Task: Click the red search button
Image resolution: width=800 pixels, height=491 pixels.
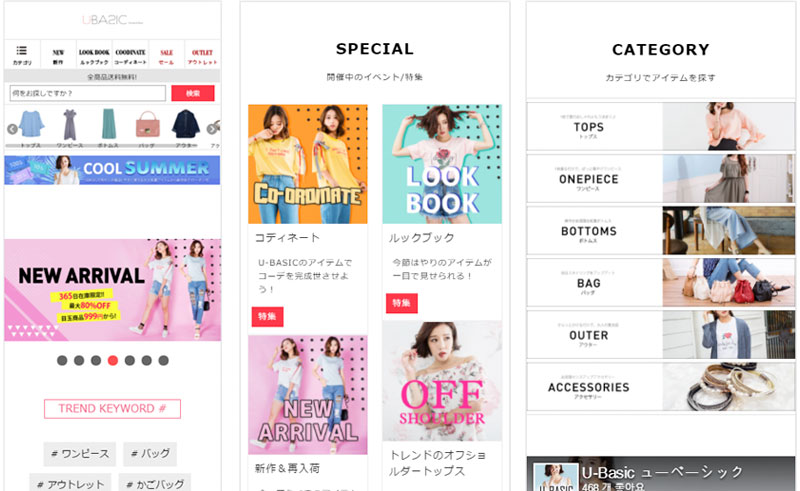Action: (x=193, y=93)
